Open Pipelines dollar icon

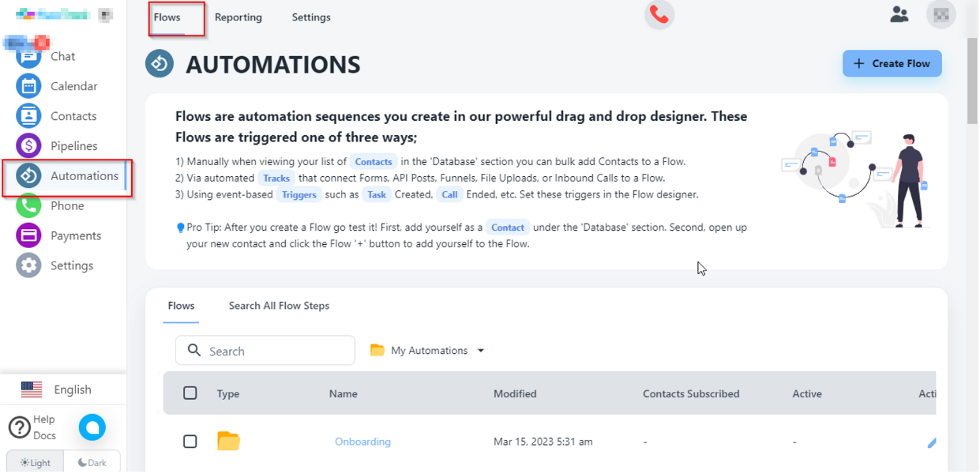29,146
